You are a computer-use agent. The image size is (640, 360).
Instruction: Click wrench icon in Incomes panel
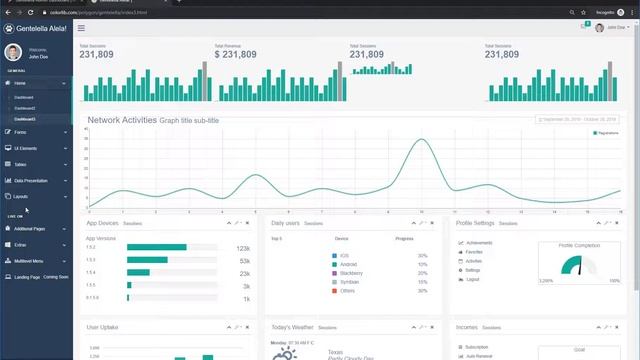(607, 327)
